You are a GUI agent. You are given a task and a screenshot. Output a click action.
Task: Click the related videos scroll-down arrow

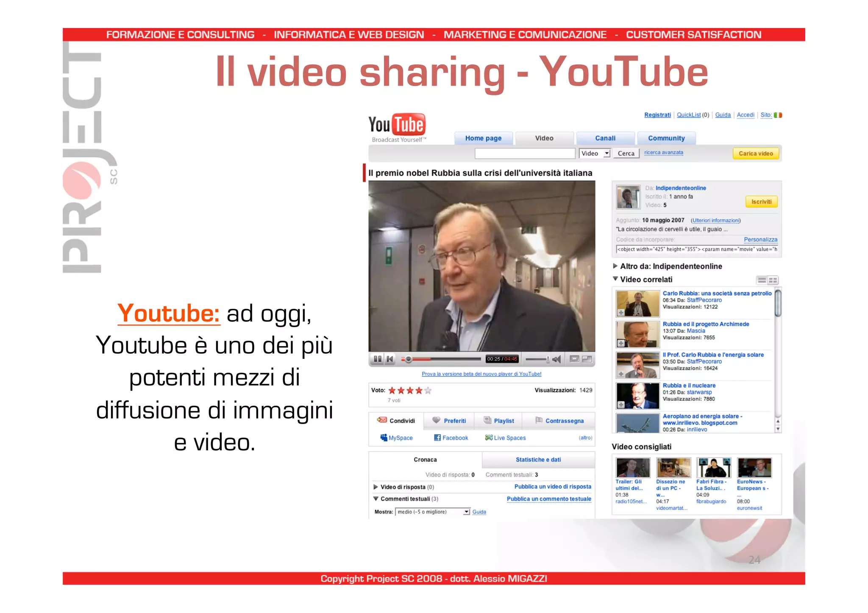[x=778, y=429]
